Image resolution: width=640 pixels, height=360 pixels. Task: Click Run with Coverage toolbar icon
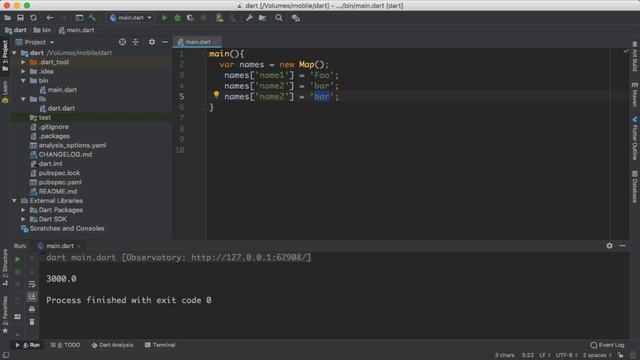[190, 18]
